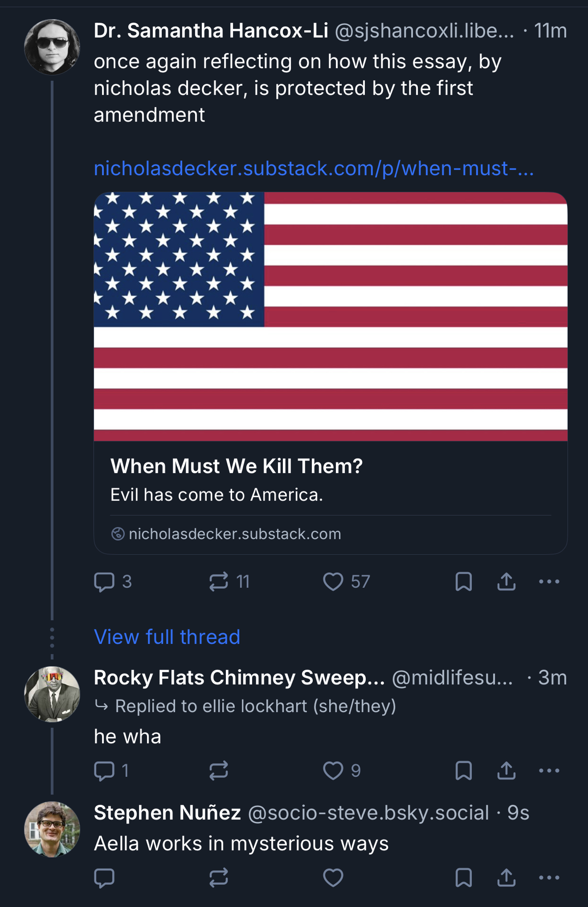Bookmark Samantha Hancox-Li's post
The width and height of the screenshot is (588, 907).
coord(463,582)
